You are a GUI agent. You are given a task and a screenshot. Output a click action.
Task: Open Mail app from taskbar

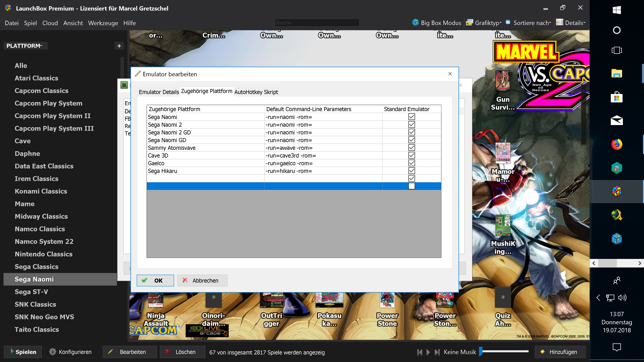616,120
